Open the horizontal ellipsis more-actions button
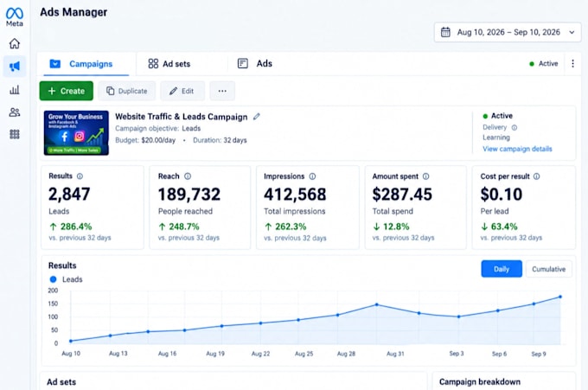This screenshot has height=390, width=588. 222,91
